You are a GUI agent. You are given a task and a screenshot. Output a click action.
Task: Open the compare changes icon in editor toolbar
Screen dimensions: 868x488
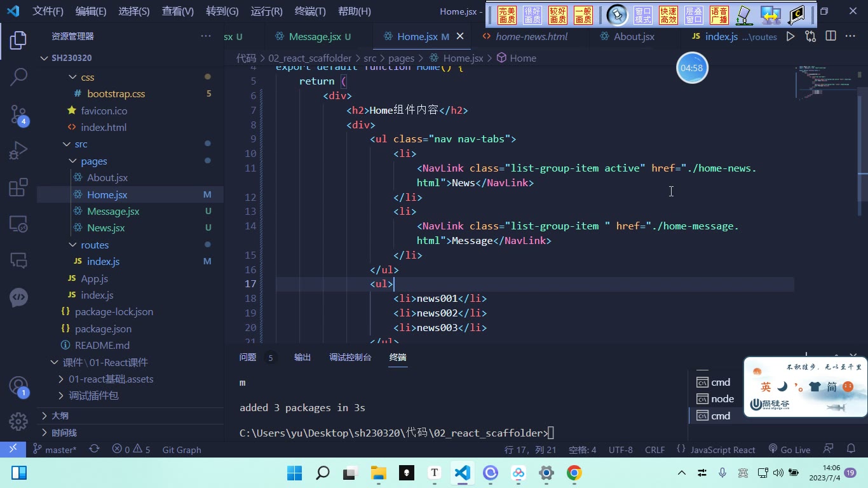click(x=810, y=37)
